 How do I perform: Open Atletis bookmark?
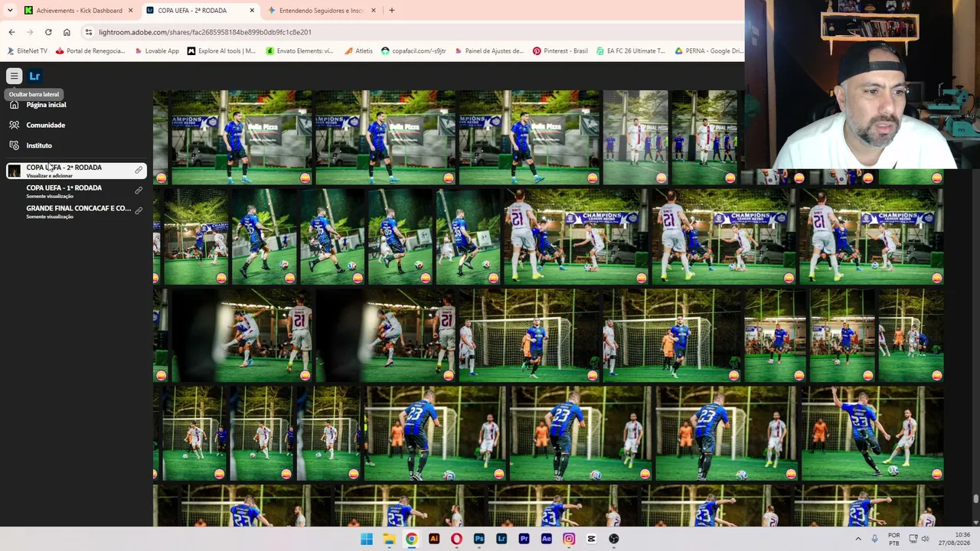coord(358,51)
